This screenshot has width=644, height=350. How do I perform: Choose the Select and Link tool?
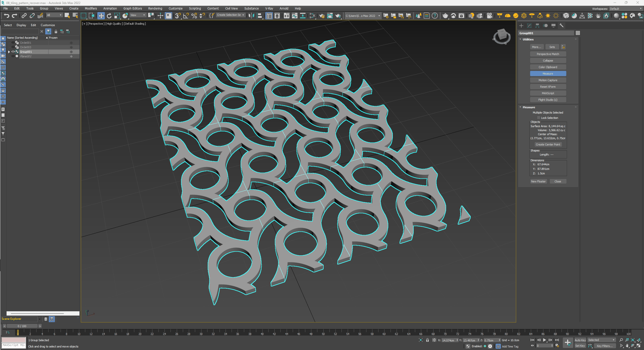pos(24,16)
